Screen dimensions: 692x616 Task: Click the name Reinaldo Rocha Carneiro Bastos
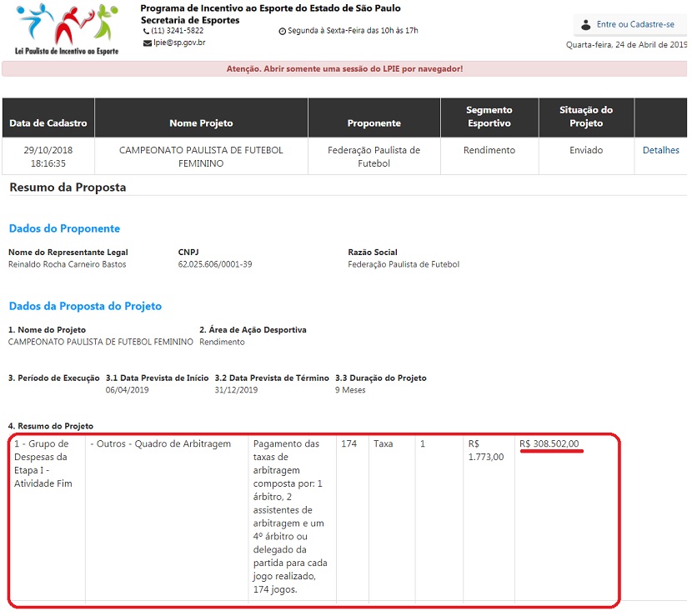pyautogui.click(x=67, y=264)
